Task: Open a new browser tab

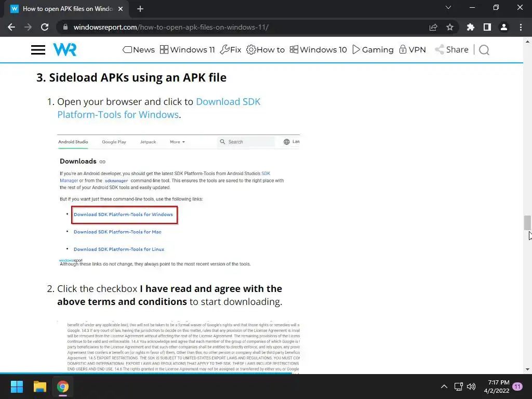Action: [140, 9]
